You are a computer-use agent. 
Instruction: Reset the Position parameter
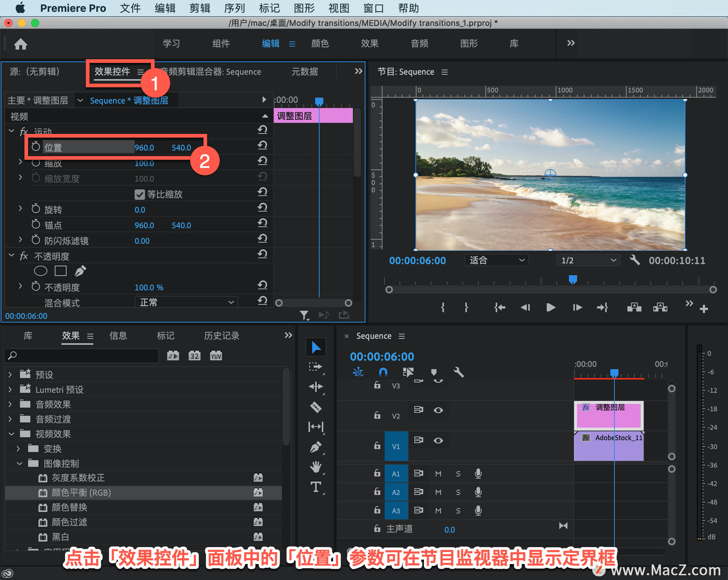point(262,146)
